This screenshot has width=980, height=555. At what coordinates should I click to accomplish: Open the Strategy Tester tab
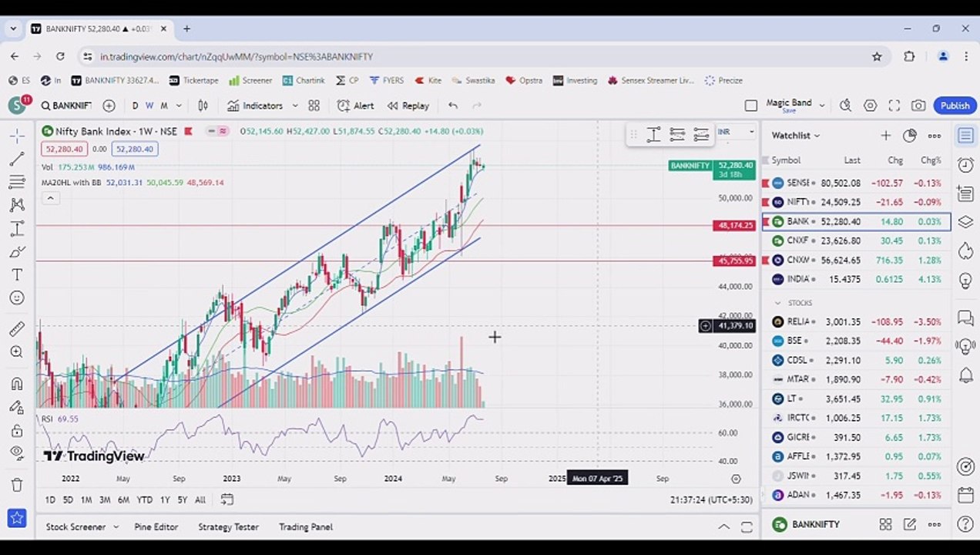[228, 527]
